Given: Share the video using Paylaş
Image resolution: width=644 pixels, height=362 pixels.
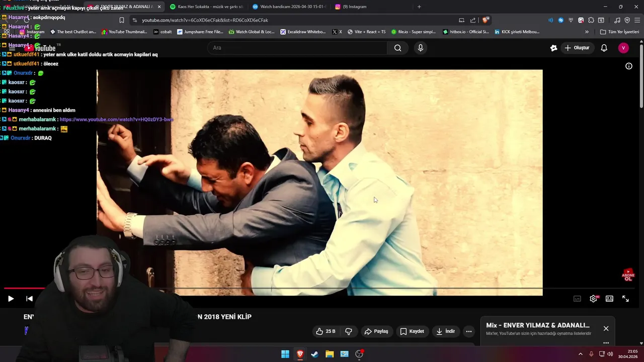Looking at the screenshot, I should coord(376,331).
